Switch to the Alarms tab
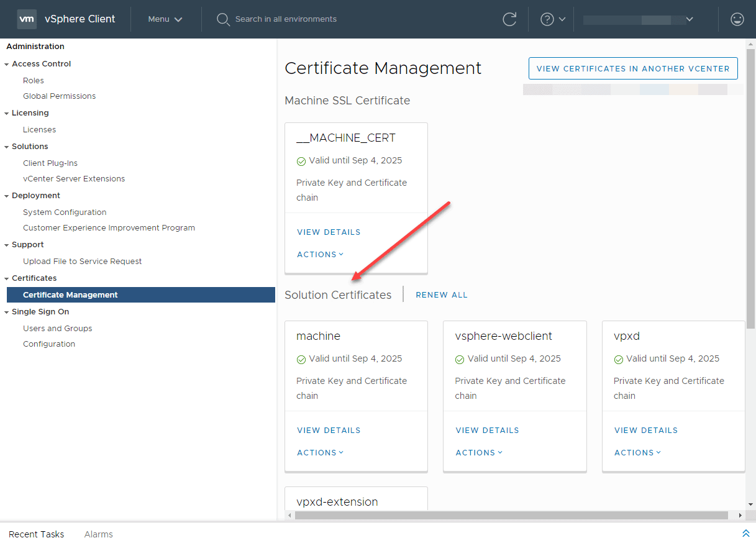 (x=99, y=534)
